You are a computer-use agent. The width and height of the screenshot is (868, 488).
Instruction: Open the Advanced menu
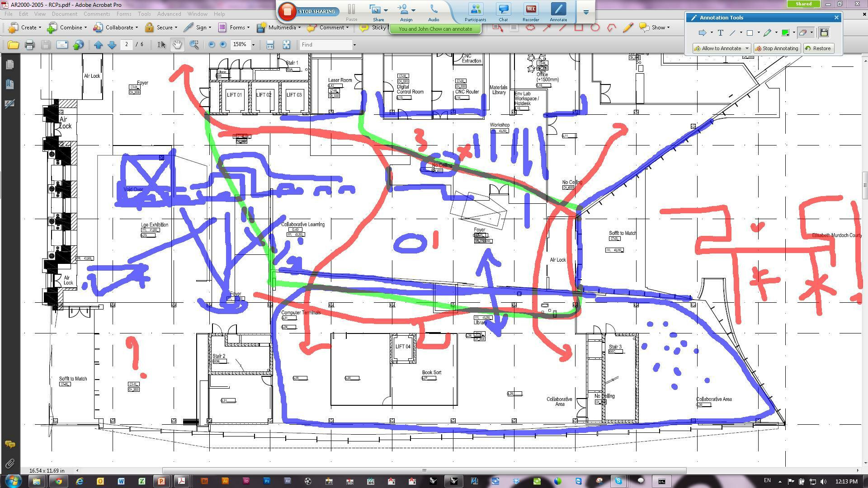click(169, 14)
